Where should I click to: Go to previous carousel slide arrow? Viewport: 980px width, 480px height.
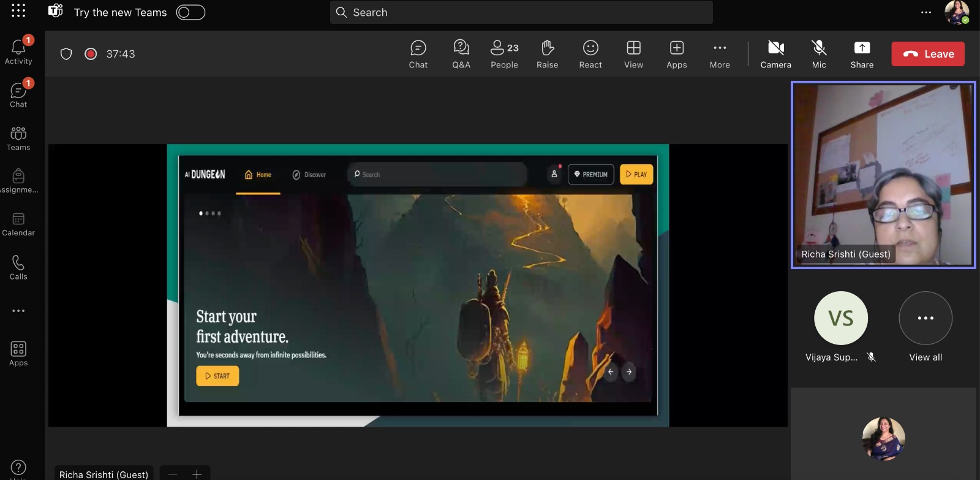(x=610, y=372)
